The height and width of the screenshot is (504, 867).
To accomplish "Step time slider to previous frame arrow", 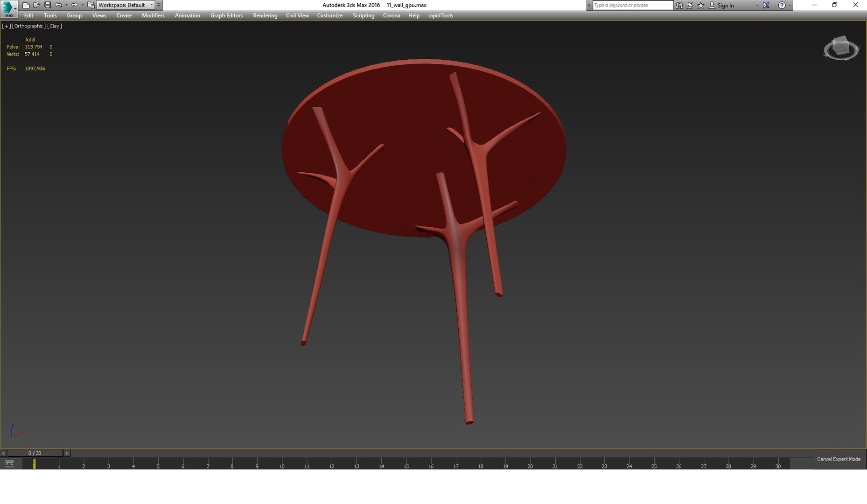I will click(x=3, y=453).
